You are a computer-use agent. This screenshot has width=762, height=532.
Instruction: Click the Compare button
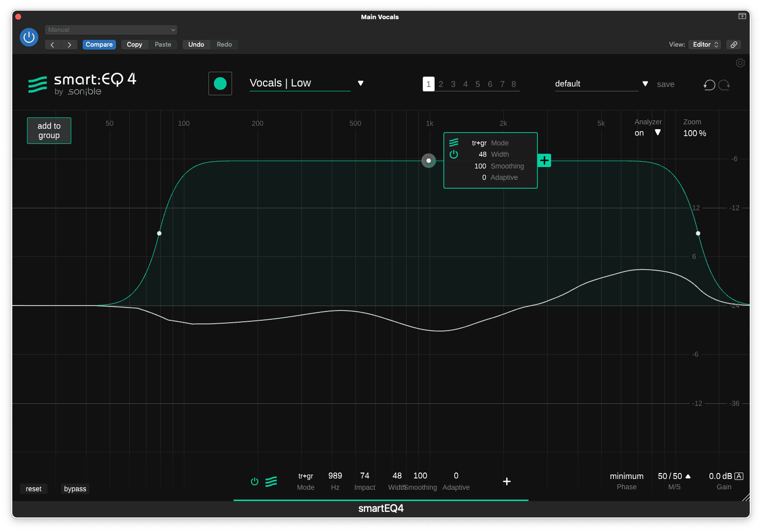(99, 45)
